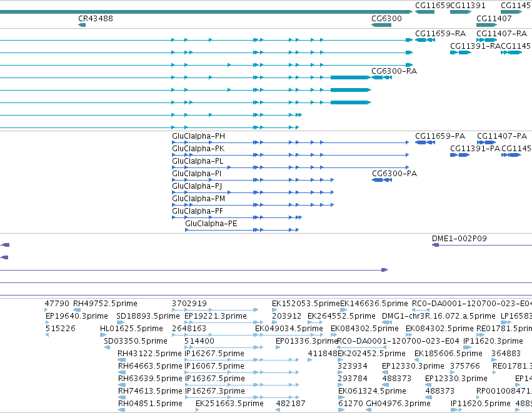Select the RH04851.5prime EST label
This screenshot has width=532, height=413.
[x=150, y=404]
